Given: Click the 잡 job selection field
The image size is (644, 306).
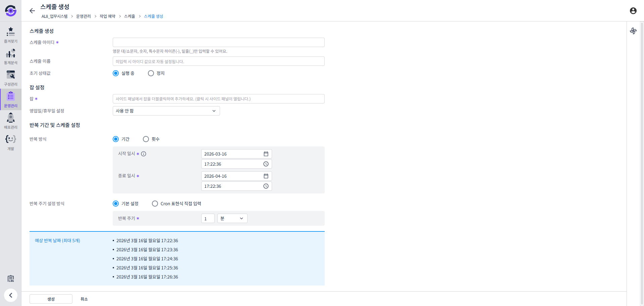Looking at the screenshot, I should (x=219, y=99).
